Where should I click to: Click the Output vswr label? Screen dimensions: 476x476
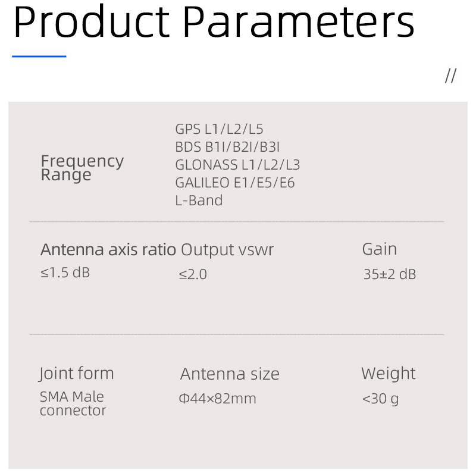tap(227, 249)
